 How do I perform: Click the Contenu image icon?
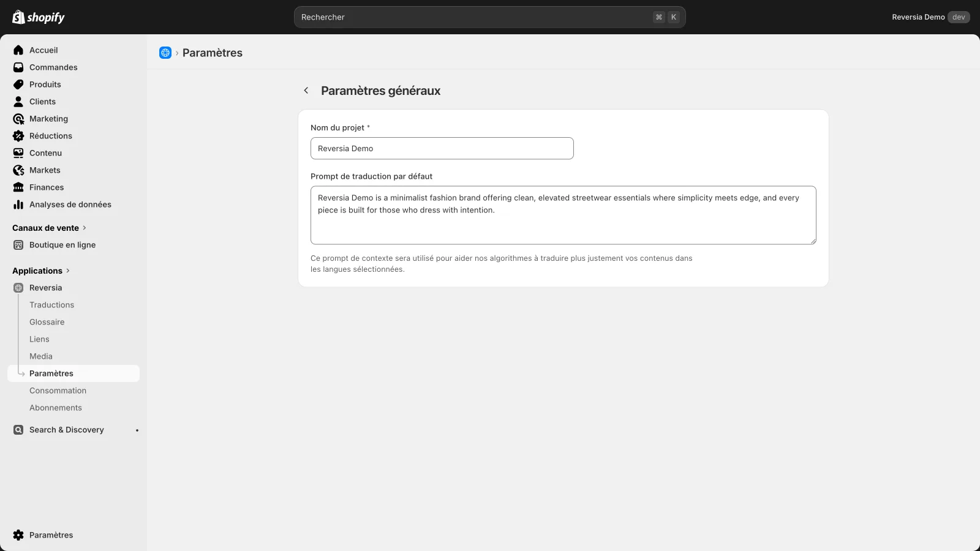pyautogui.click(x=18, y=153)
